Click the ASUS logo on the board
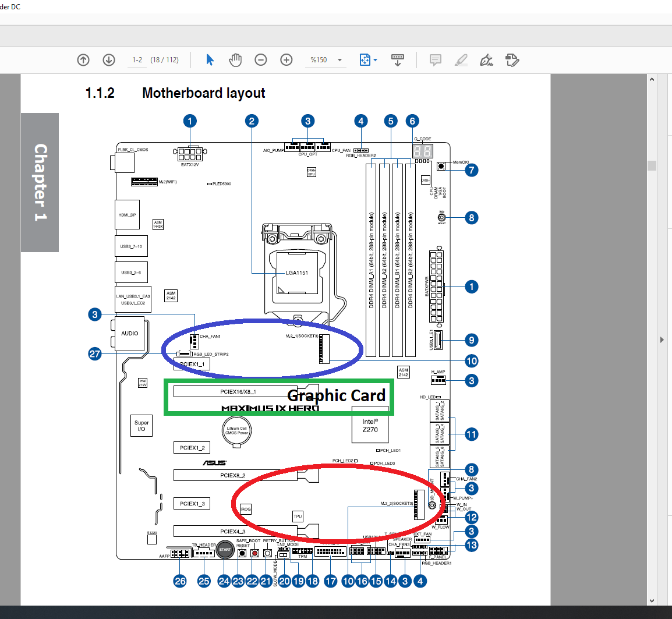672x619 pixels. tap(214, 462)
